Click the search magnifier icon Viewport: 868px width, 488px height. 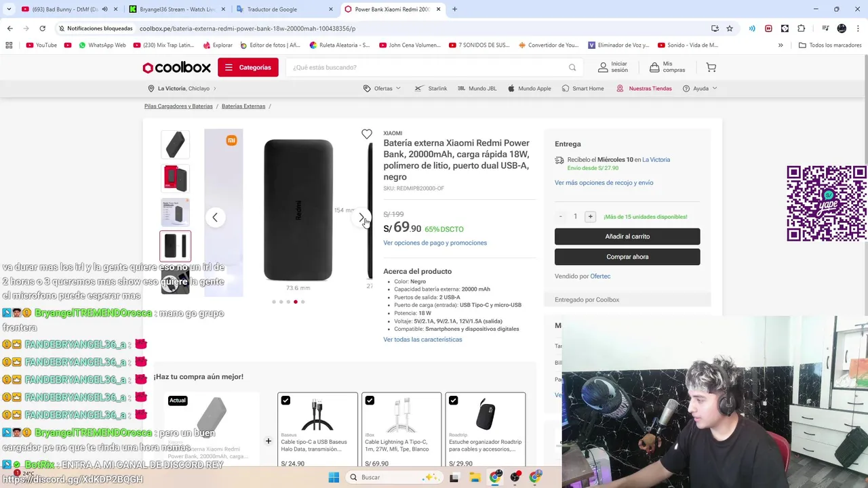572,67
